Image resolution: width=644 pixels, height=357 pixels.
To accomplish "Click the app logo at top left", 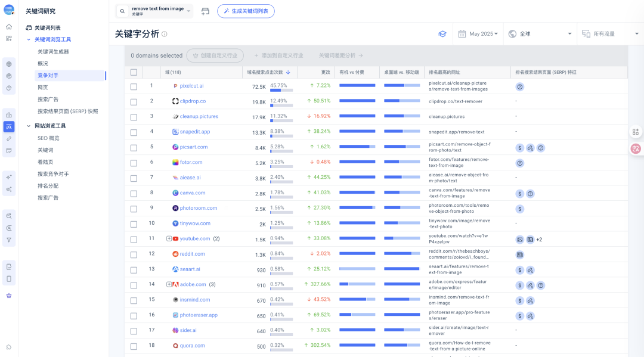I will [8, 10].
